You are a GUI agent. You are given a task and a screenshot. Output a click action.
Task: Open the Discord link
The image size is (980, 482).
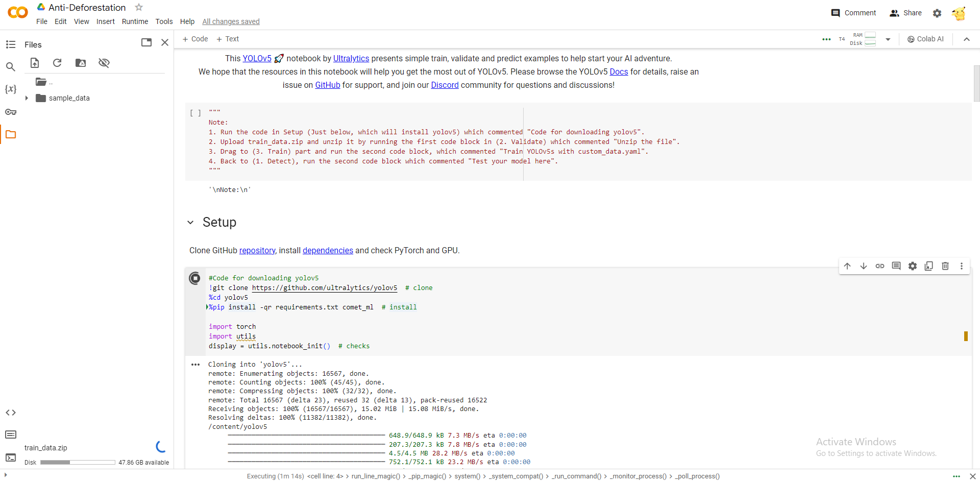pos(445,85)
